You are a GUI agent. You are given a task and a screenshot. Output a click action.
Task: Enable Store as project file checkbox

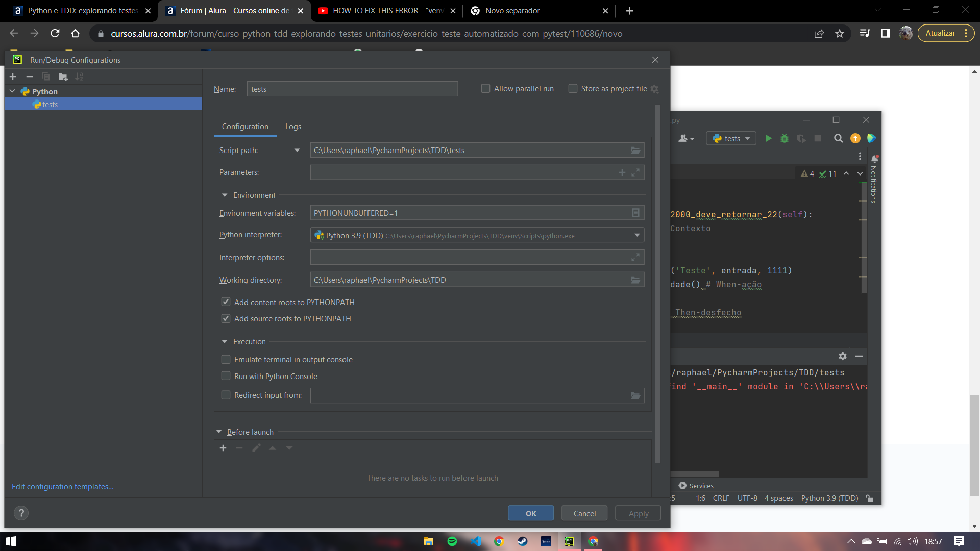pyautogui.click(x=573, y=89)
